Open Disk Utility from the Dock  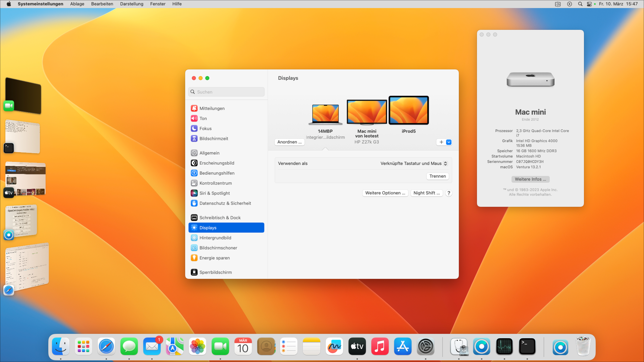tap(459, 347)
